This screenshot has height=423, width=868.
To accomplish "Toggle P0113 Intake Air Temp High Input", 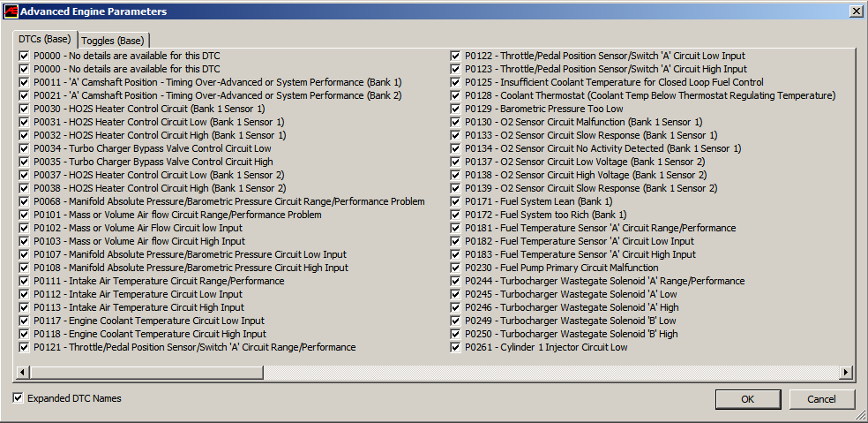I will 24,307.
